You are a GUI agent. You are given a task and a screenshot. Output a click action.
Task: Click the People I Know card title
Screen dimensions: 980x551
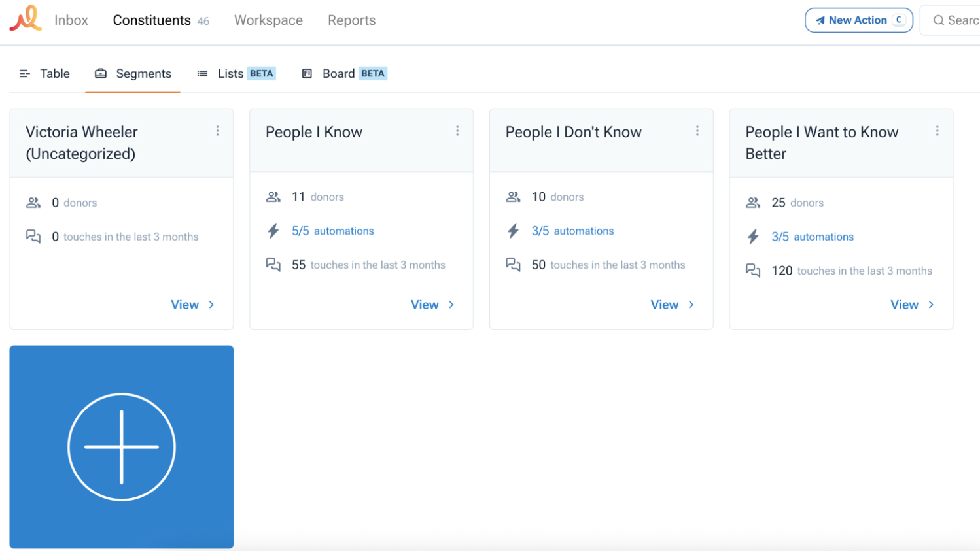314,132
